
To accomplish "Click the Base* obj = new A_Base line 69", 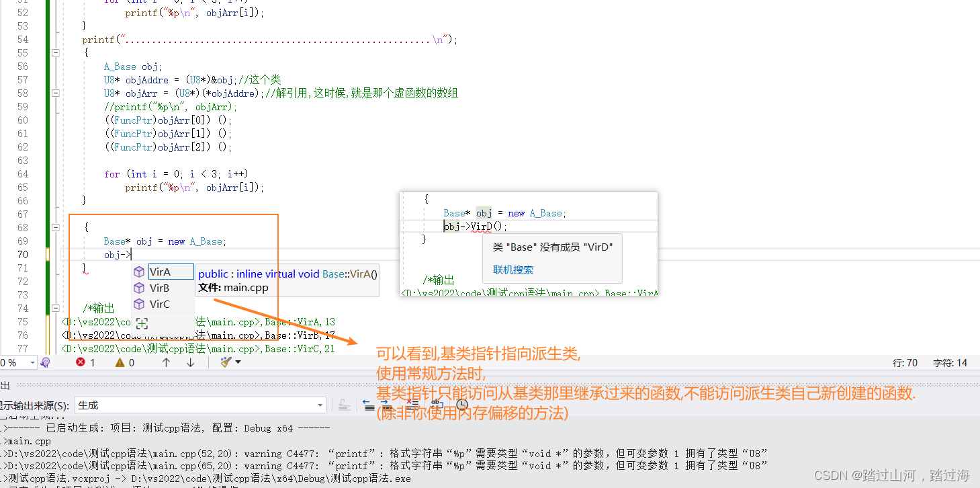I will 165,241.
